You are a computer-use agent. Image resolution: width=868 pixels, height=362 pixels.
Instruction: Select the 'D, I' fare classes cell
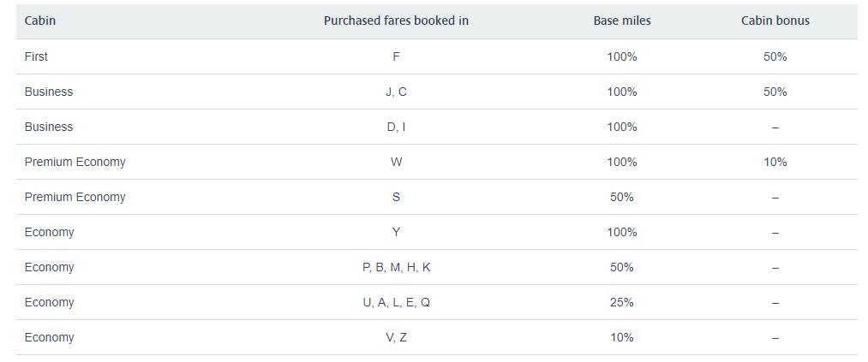(396, 127)
